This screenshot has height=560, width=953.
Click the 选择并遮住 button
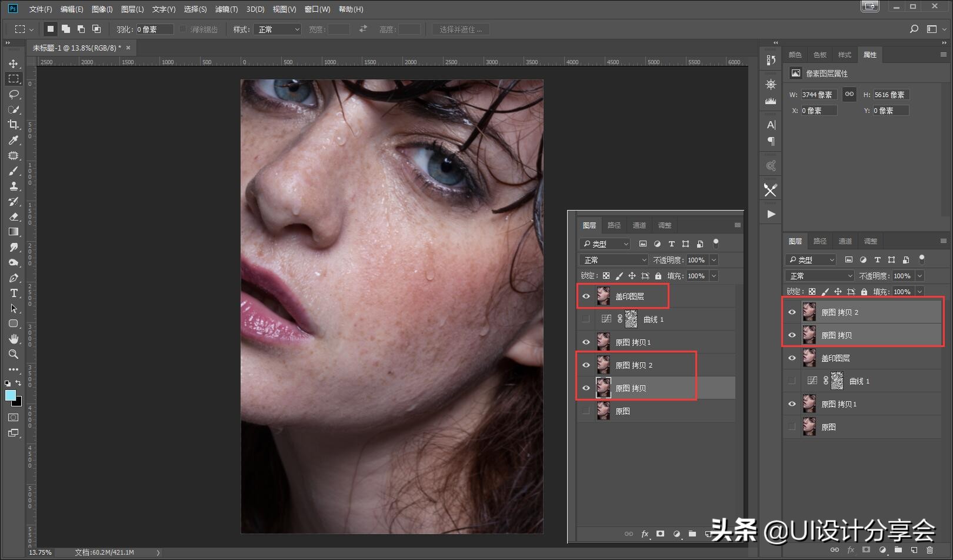pos(461,29)
